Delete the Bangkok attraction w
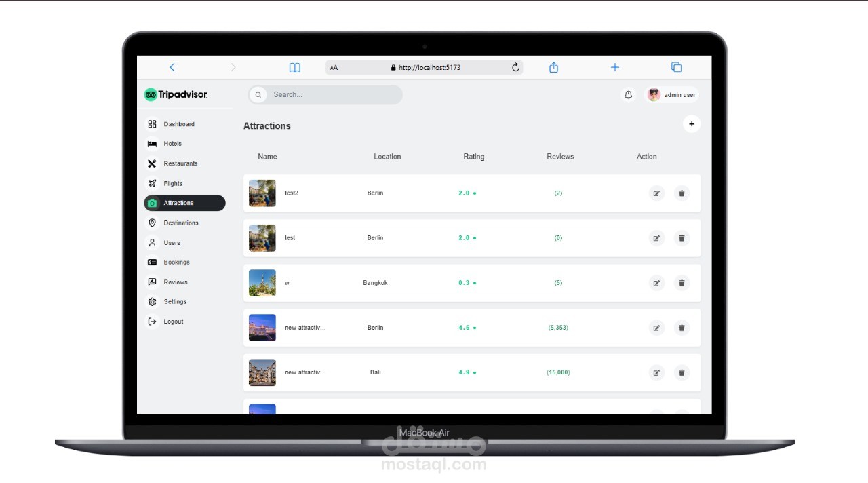The image size is (868, 483). click(x=682, y=283)
